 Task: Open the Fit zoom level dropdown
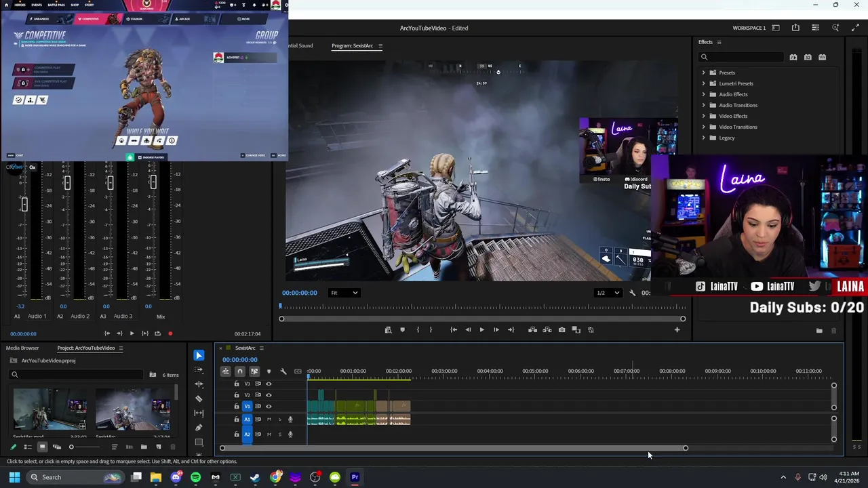click(x=344, y=293)
